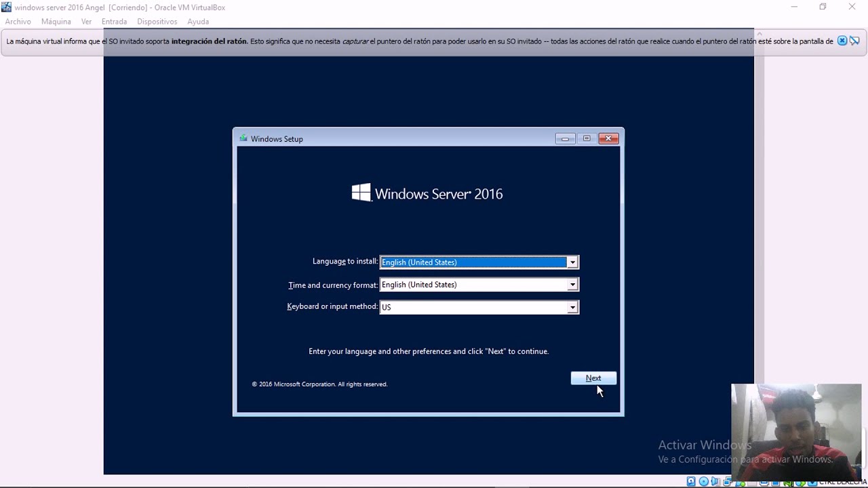Close the Oracle VM VirtualBox window
Viewport: 868px width, 488px height.
coord(852,7)
